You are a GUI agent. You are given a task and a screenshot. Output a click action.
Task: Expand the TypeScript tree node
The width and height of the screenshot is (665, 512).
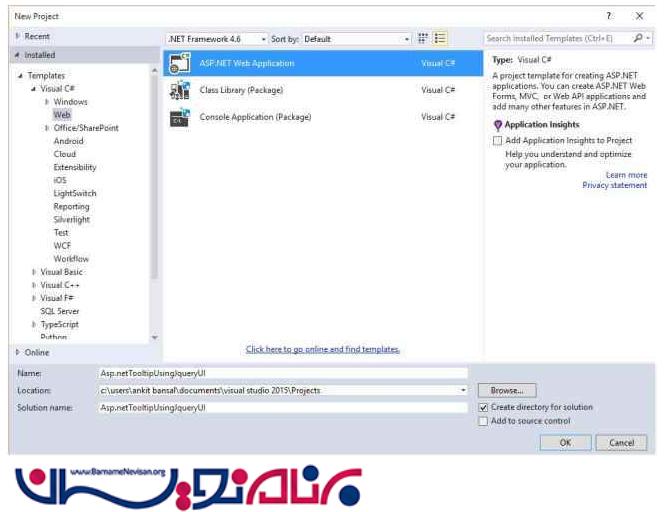pyautogui.click(x=34, y=325)
